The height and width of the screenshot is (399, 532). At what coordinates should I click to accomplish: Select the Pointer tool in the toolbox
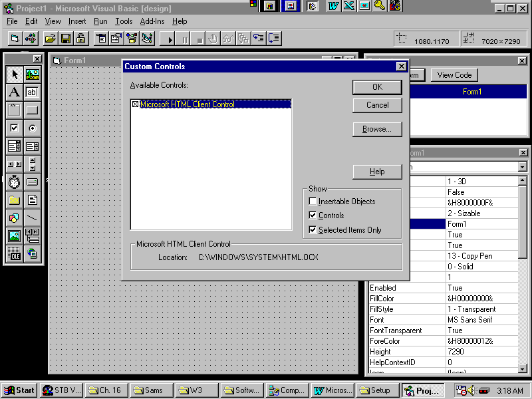[x=14, y=74]
